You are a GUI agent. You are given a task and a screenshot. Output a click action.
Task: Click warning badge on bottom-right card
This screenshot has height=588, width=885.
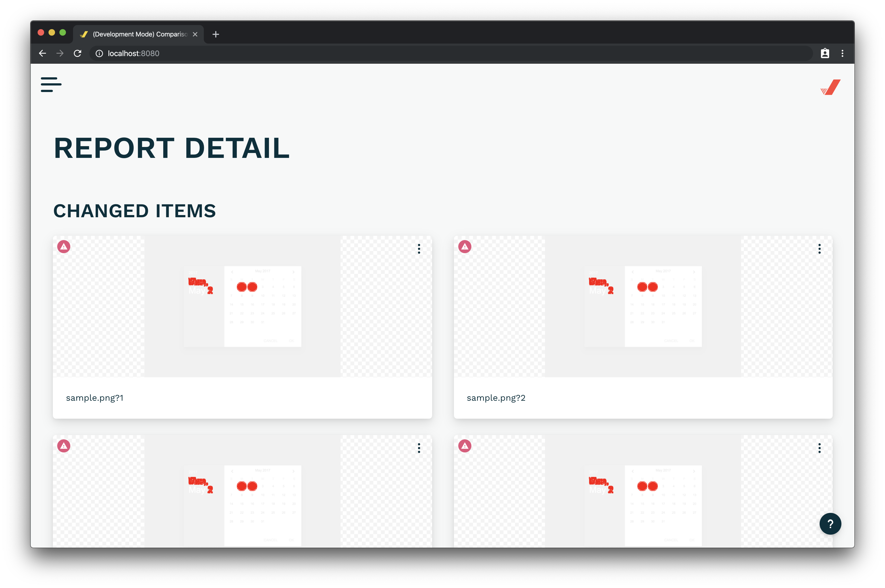point(465,446)
